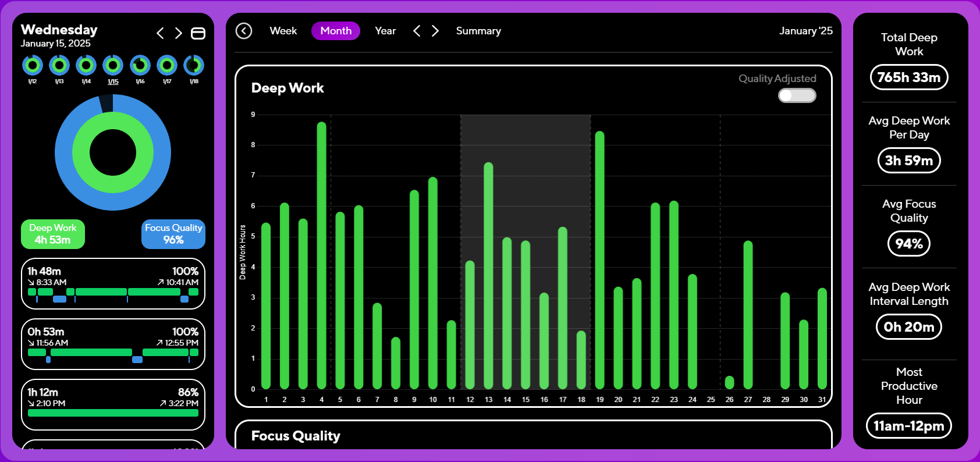Viewport: 980px width, 462px height.
Task: Select the 1/18 day ring icon
Action: pos(194,65)
